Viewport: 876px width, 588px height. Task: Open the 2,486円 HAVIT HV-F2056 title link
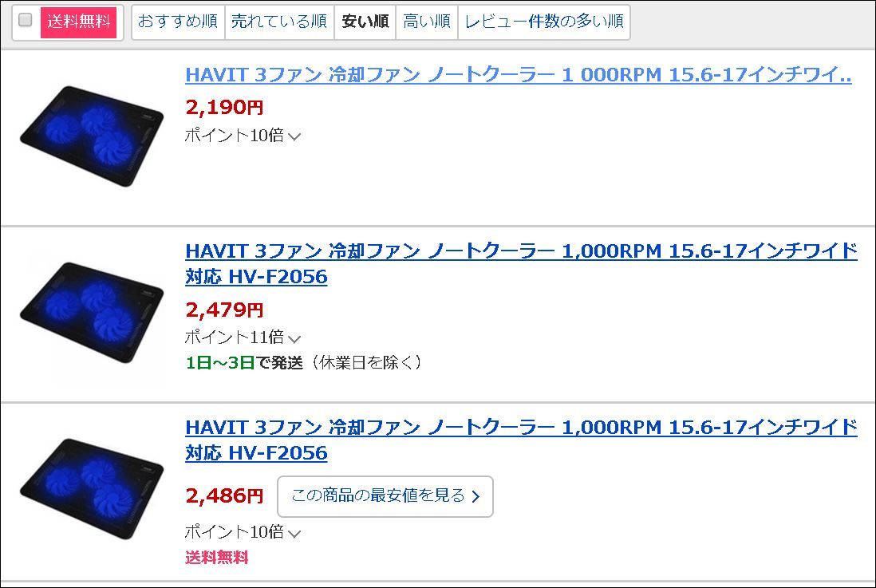521,440
